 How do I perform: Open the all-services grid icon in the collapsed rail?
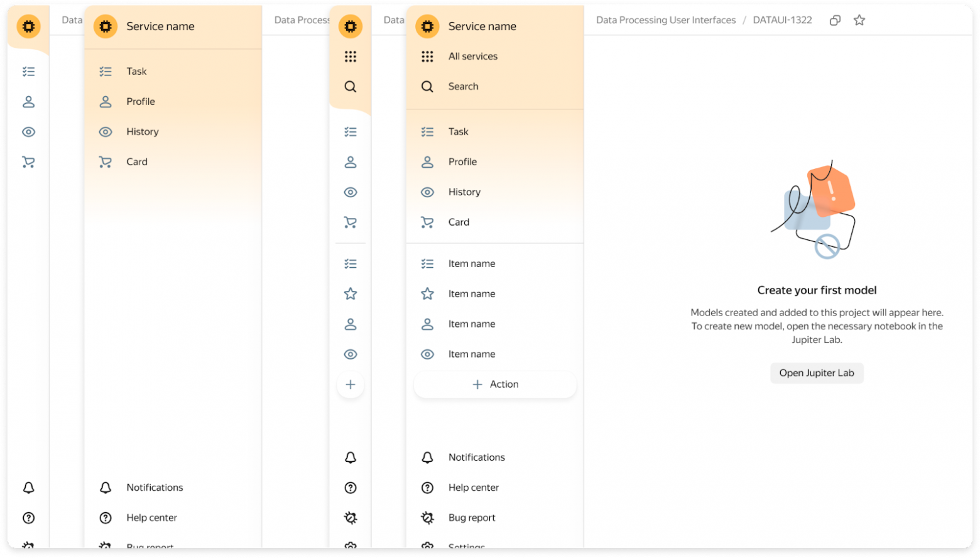pos(351,57)
